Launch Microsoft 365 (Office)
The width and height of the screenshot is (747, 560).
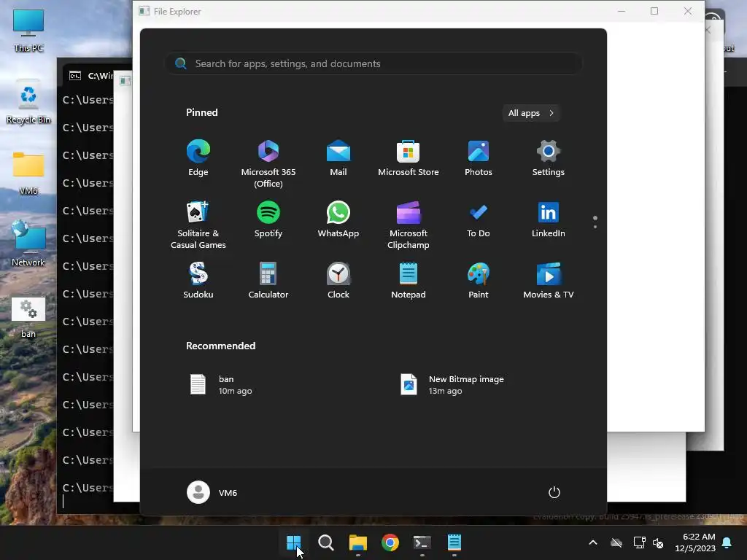pos(268,164)
